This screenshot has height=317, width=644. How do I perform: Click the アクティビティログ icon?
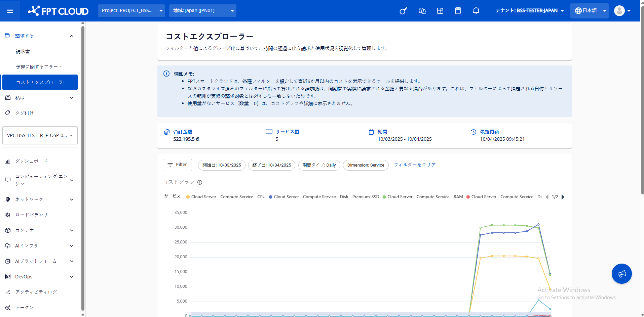(8, 292)
